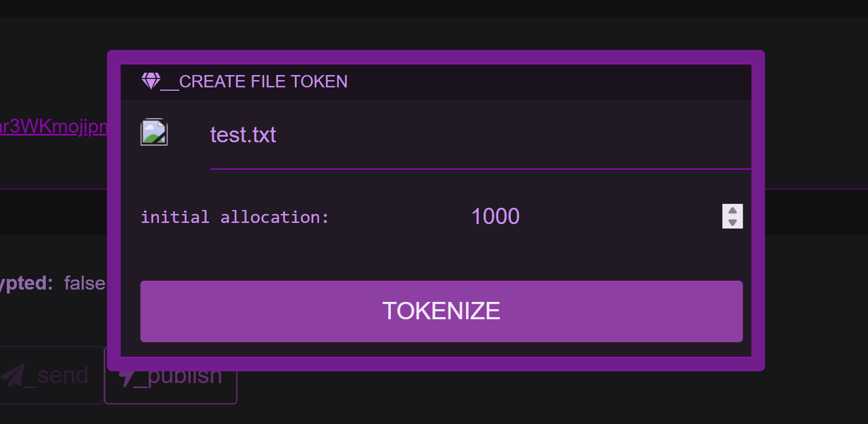This screenshot has width=868, height=424.
Task: Click the CREATE FILE TOKEN title text
Action: click(263, 82)
